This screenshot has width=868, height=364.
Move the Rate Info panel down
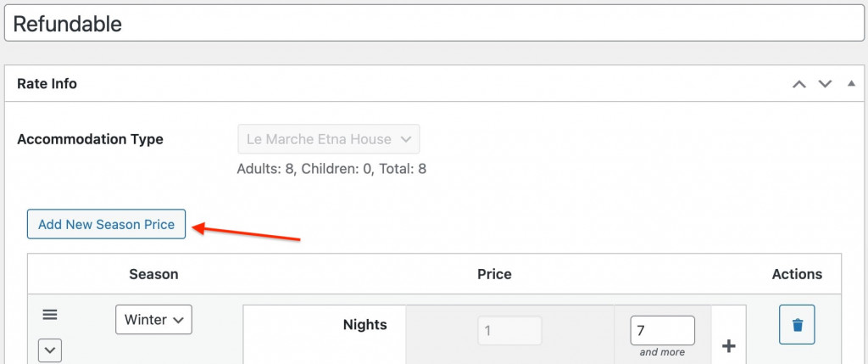coord(825,84)
